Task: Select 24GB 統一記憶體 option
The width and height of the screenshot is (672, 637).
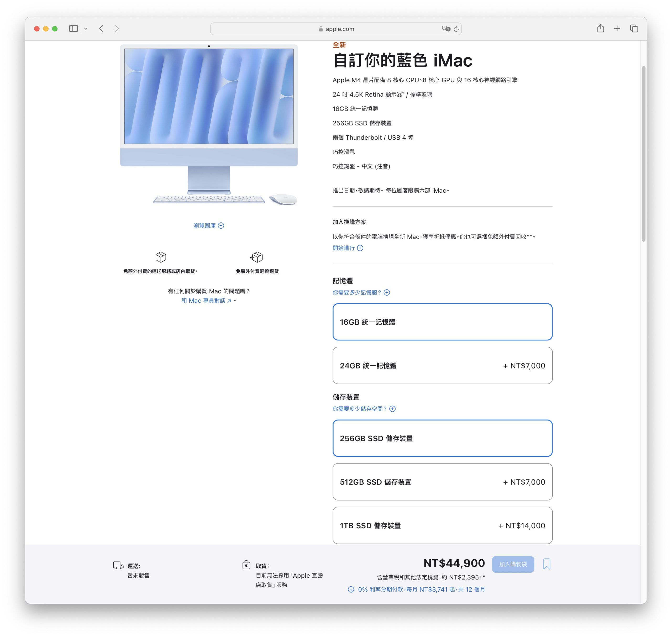Action: pyautogui.click(x=442, y=365)
